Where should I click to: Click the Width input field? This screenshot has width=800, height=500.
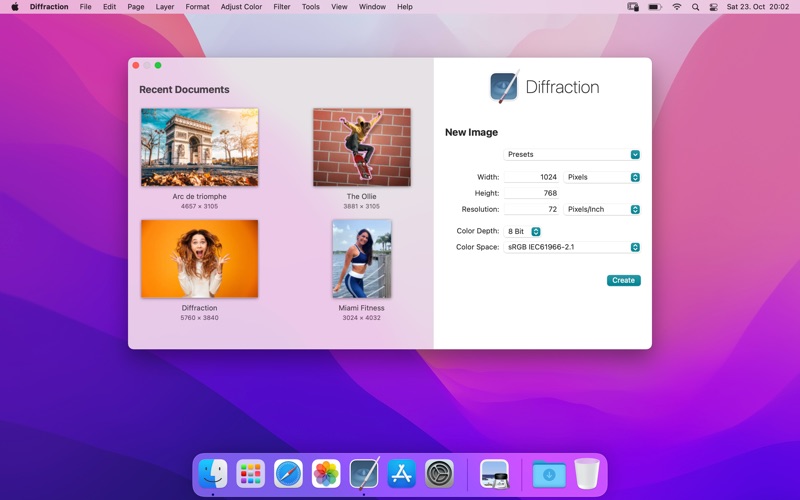coord(531,177)
